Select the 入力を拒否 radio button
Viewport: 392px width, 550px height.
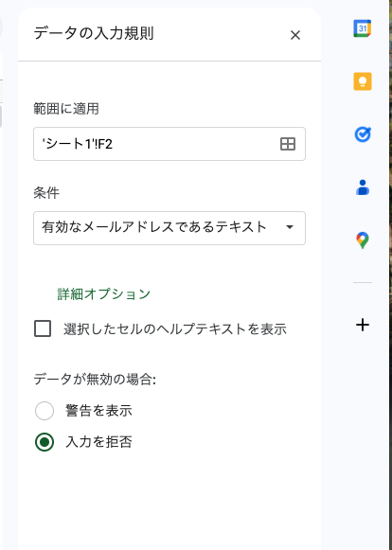click(45, 442)
